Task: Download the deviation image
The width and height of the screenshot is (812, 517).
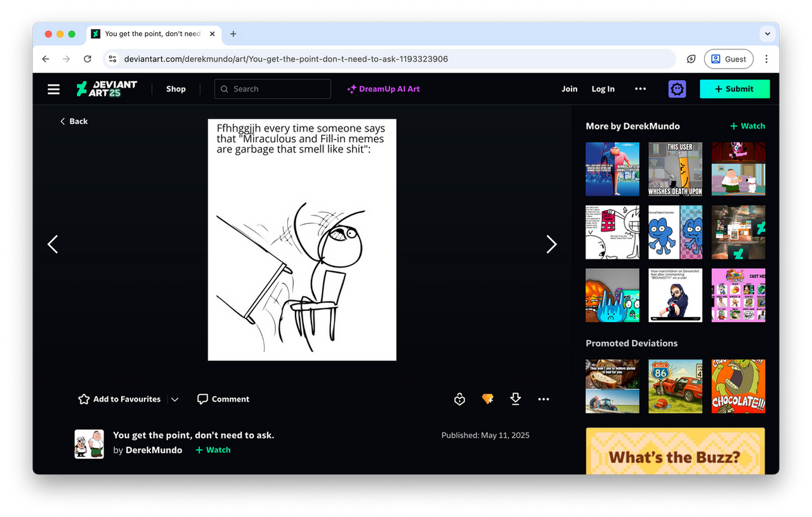Action: coord(516,399)
